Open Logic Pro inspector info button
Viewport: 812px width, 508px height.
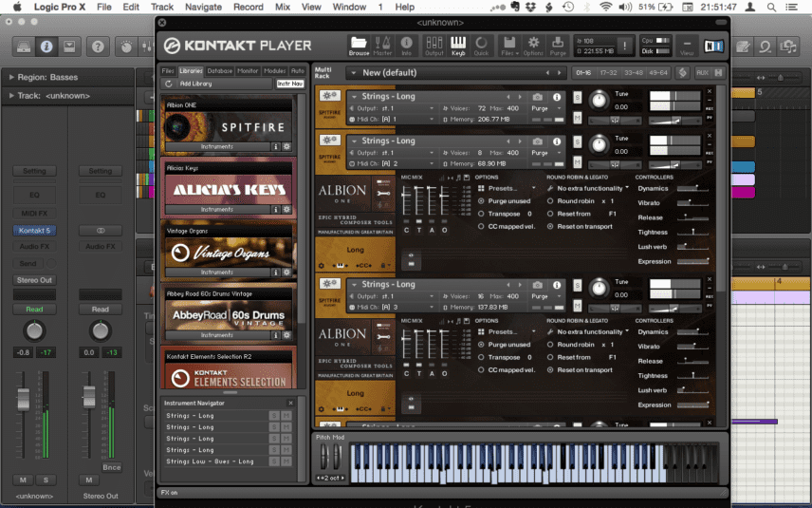click(x=46, y=47)
